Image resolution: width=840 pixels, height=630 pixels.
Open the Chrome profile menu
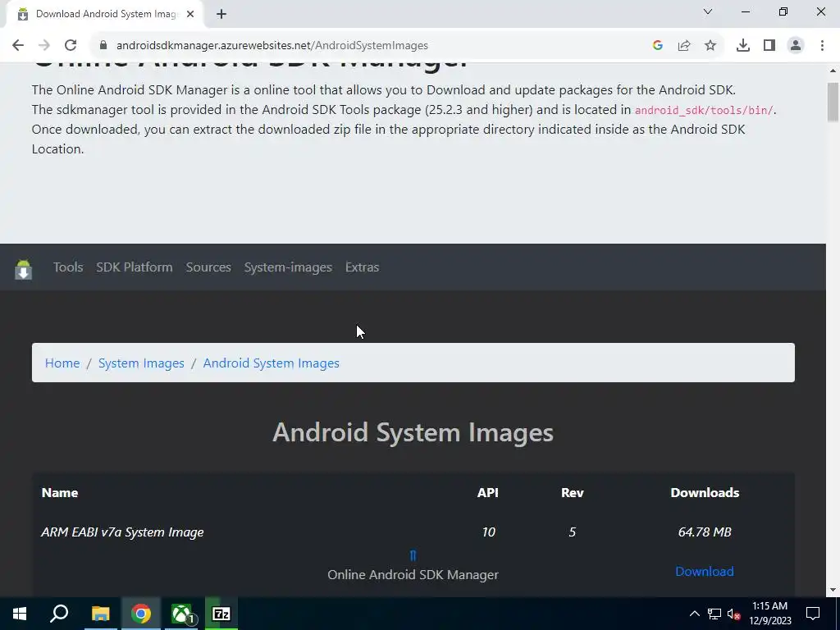[796, 46]
